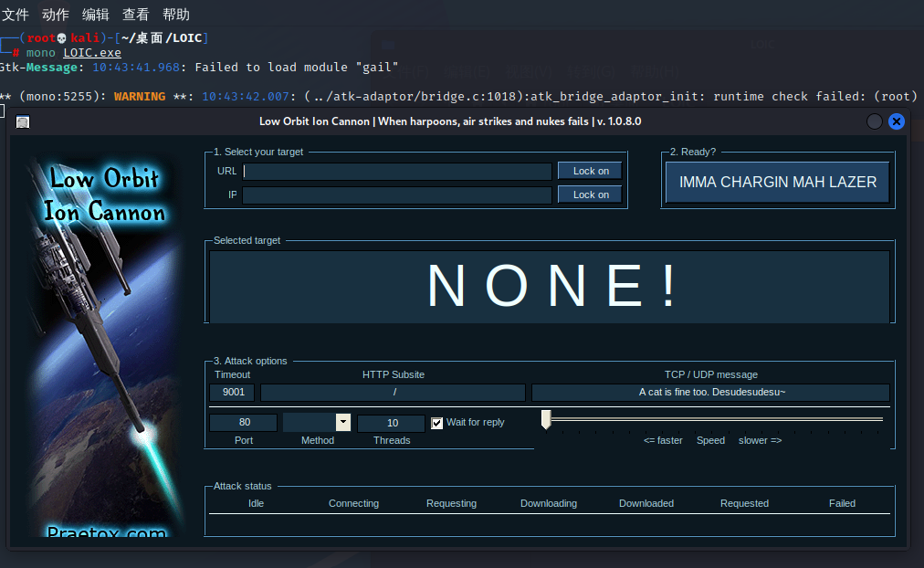This screenshot has height=568, width=924.
Task: Click the HTTP Subsite field
Action: 393,393
